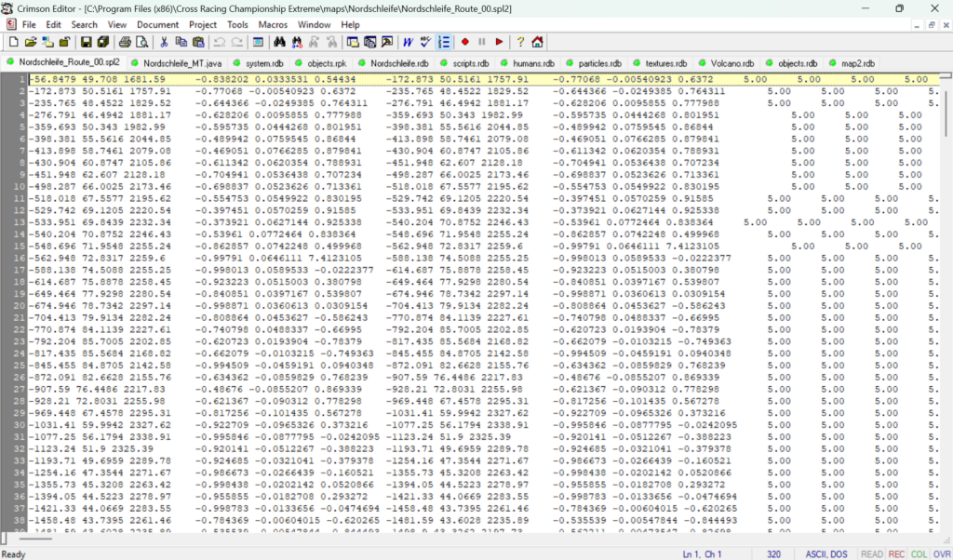The image size is (953, 560).
Task: Switch to the particles.rdb tab
Action: coord(593,63)
